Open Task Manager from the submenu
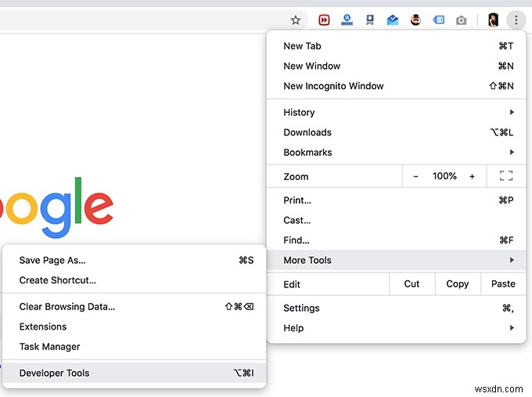Image resolution: width=532 pixels, height=397 pixels. 135,346
